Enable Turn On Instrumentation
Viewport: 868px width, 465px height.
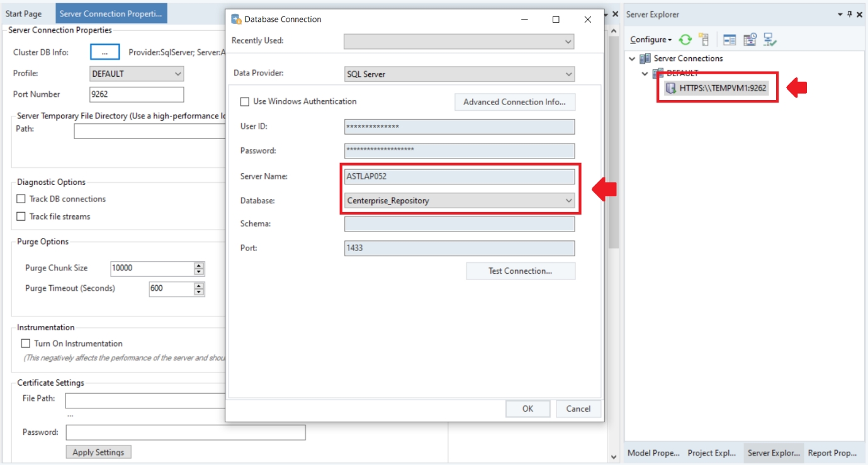tap(26, 344)
